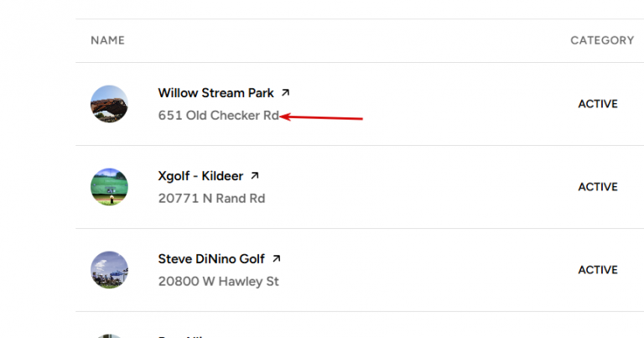Select the Xgolf - Kildeer round photo
The image size is (644, 338).
[x=109, y=187]
